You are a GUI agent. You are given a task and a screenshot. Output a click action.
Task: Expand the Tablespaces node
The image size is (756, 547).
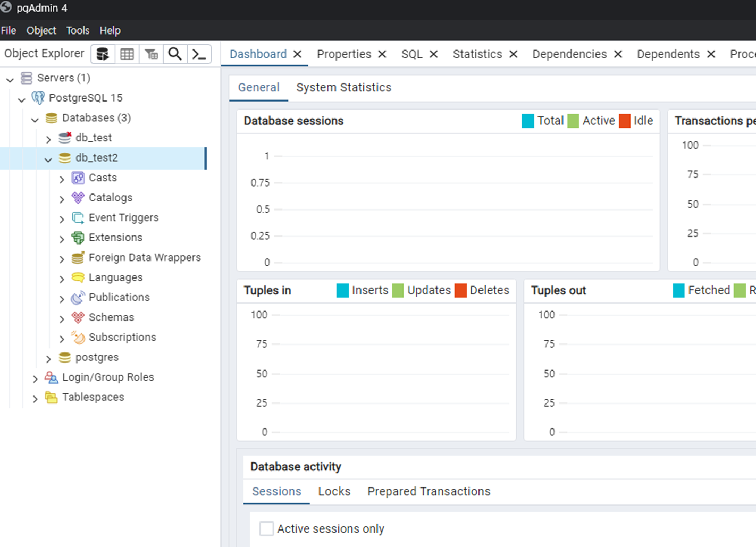35,399
